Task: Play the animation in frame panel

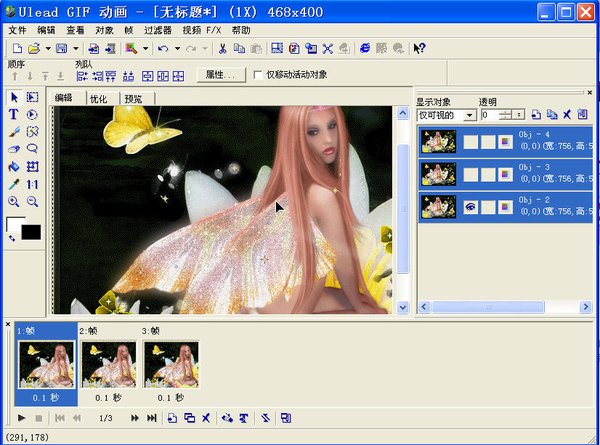Action: 22,417
